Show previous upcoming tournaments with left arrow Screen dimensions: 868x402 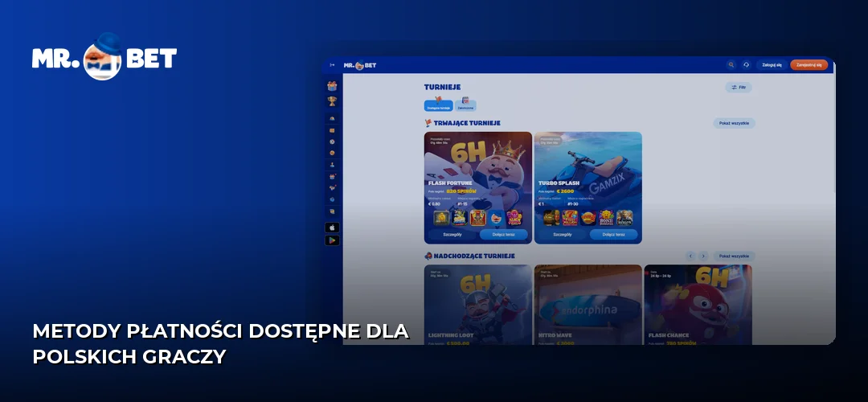point(690,256)
